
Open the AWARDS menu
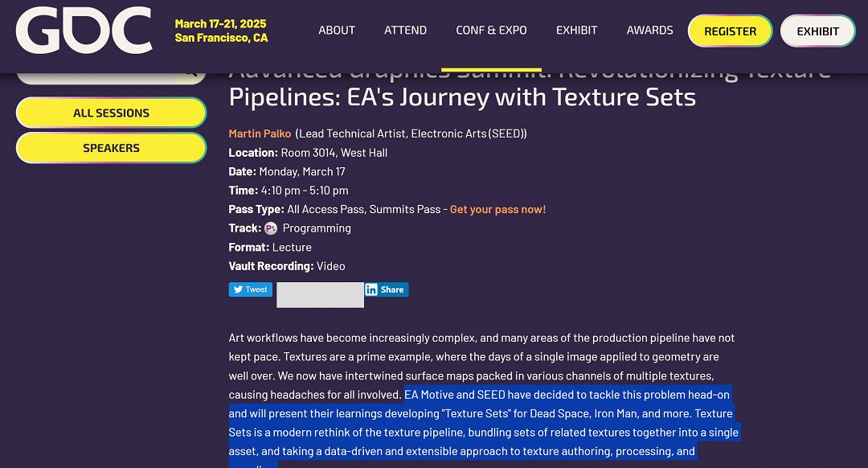(649, 31)
